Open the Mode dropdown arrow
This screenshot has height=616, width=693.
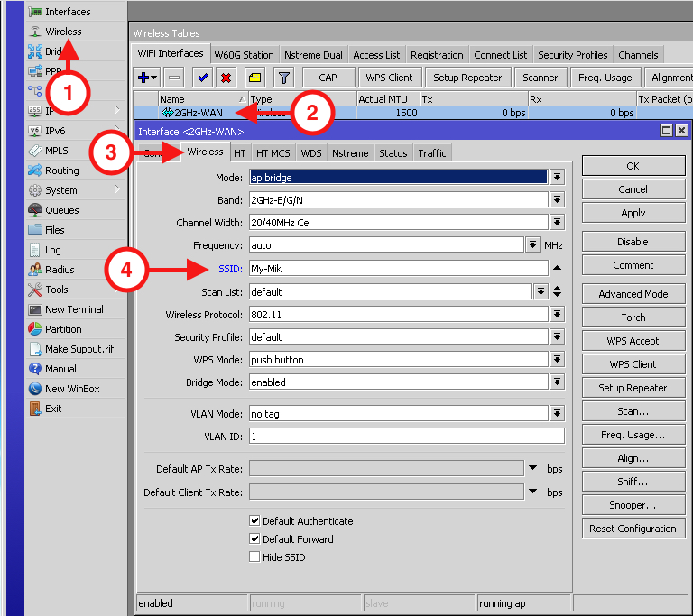pyautogui.click(x=558, y=177)
